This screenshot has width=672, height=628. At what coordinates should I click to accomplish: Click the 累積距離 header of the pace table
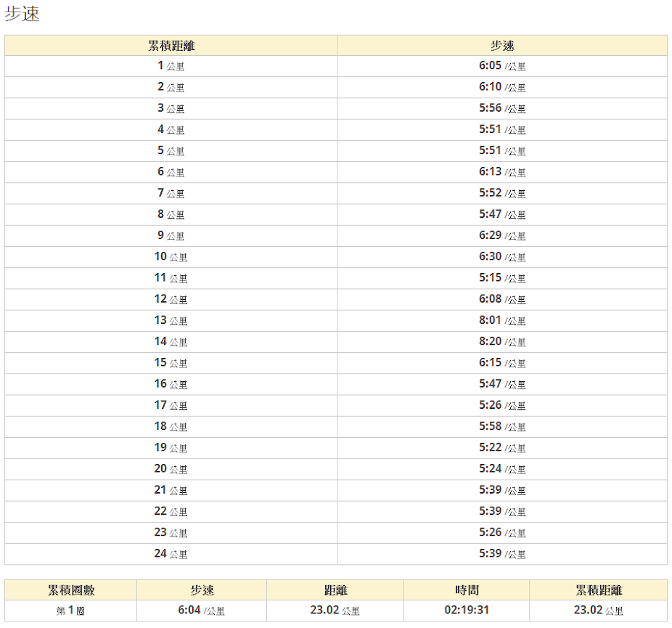171,46
